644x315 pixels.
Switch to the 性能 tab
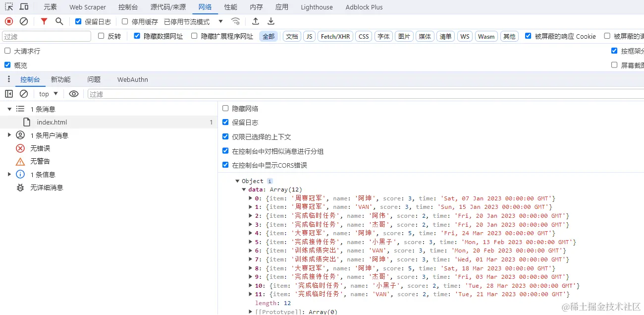tap(230, 7)
